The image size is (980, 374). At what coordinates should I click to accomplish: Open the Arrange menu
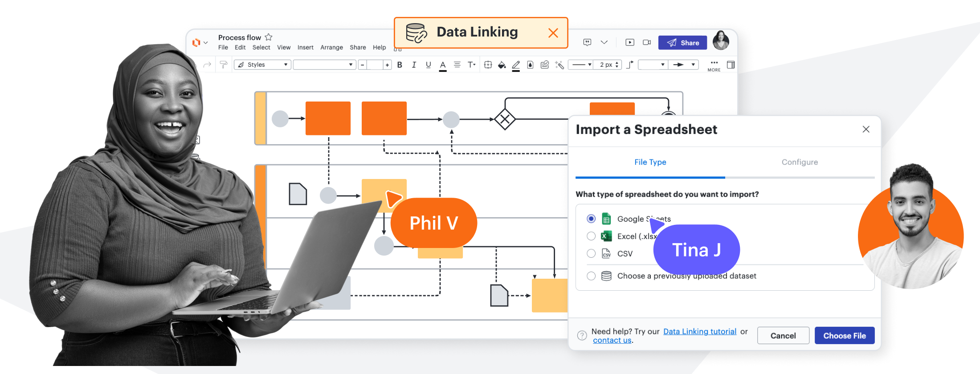[331, 48]
